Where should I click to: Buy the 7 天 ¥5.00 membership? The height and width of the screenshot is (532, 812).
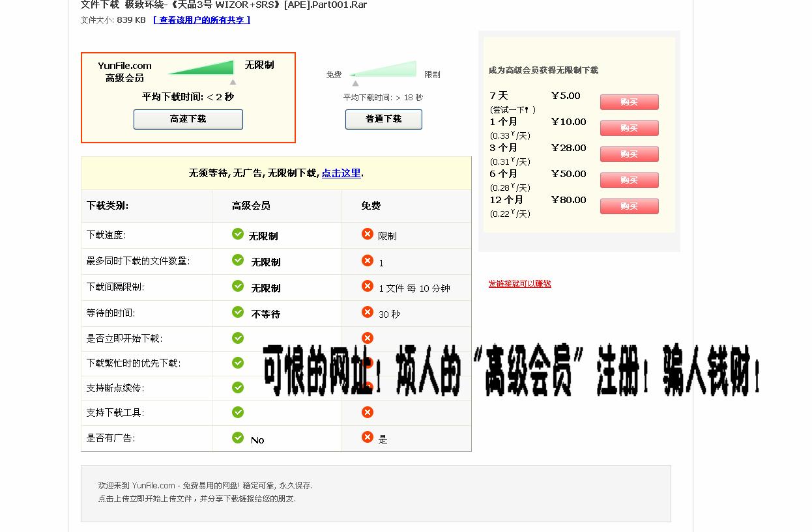[630, 102]
